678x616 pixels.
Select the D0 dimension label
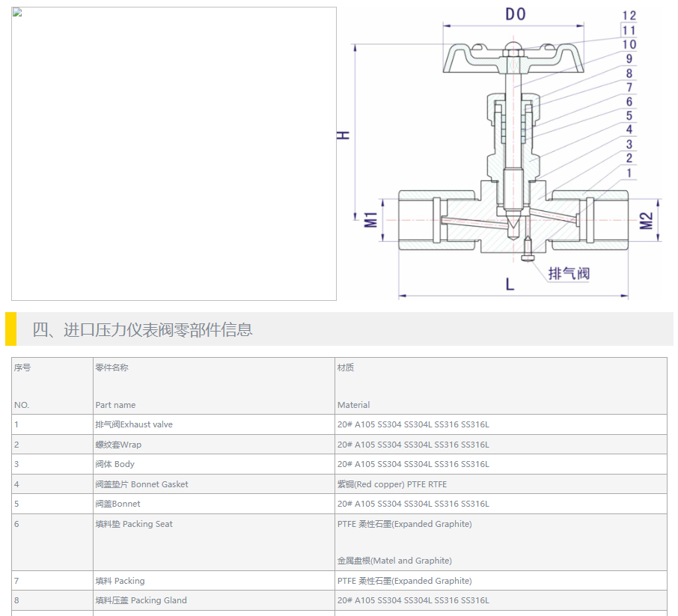[515, 14]
